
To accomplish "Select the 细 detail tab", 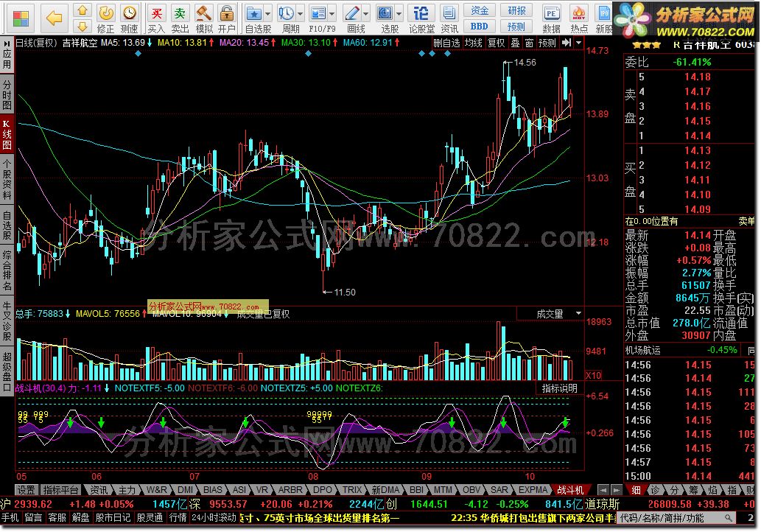I will pyautogui.click(x=635, y=490).
